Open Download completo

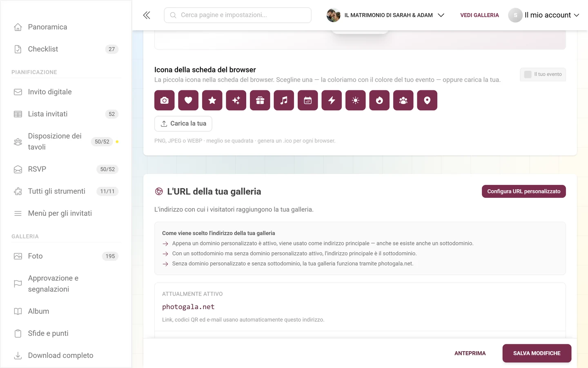[x=65, y=356]
